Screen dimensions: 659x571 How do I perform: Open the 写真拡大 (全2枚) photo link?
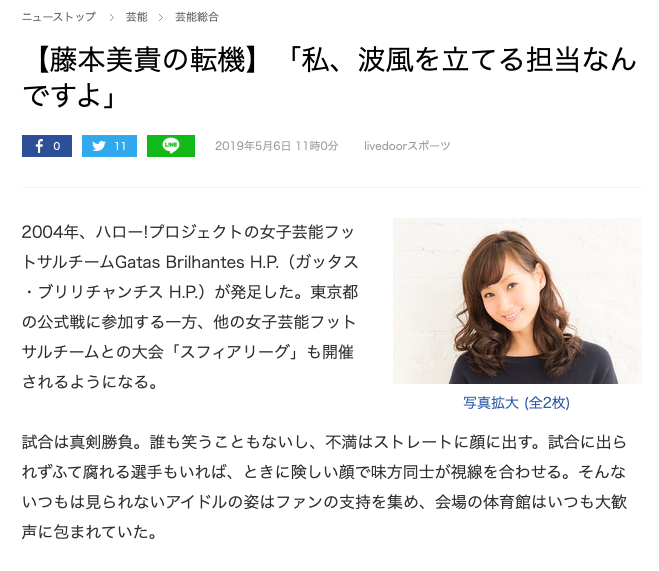517,403
